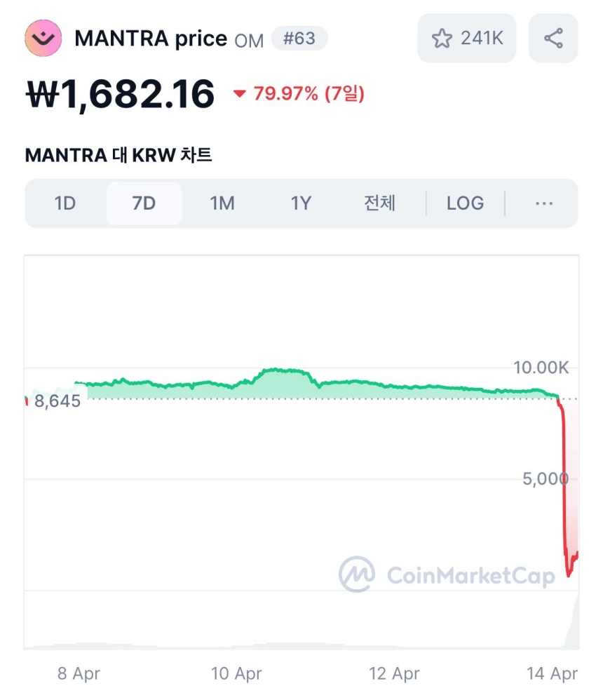Click the CoinMarketCap watermark logo
Screen dimensions: 603x700
tap(447, 574)
